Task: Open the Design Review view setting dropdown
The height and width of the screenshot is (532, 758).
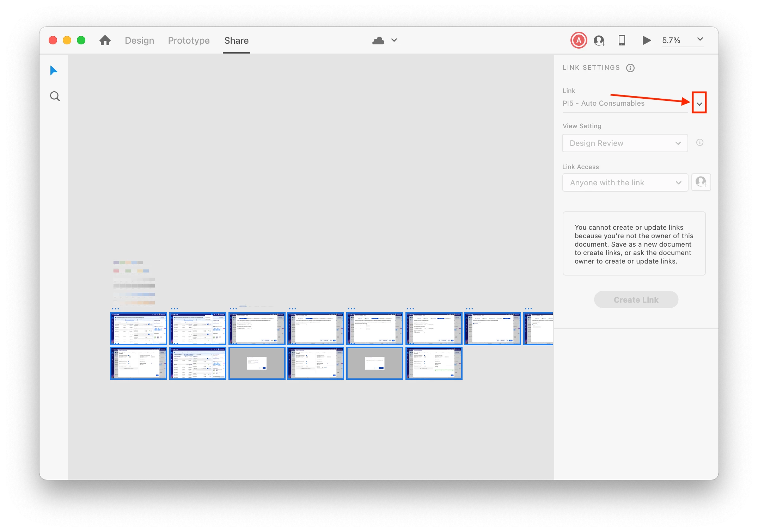Action: [x=625, y=143]
